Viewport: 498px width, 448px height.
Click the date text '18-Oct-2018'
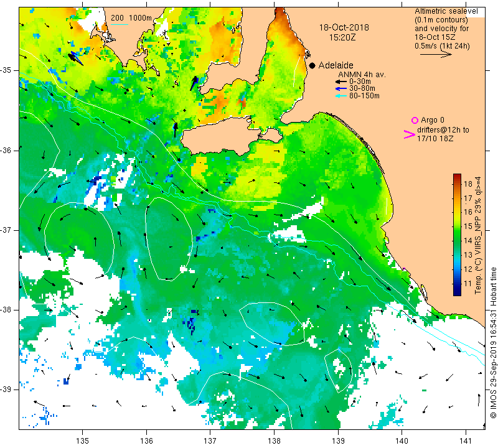344,27
